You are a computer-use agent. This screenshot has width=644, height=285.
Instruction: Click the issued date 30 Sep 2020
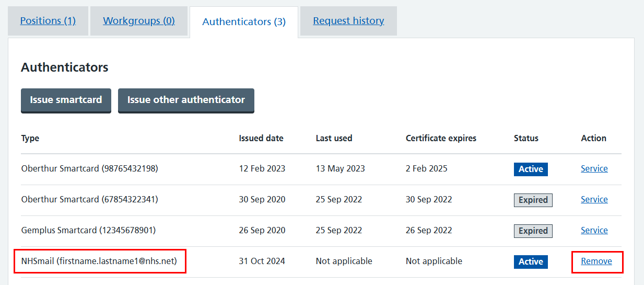coord(262,199)
